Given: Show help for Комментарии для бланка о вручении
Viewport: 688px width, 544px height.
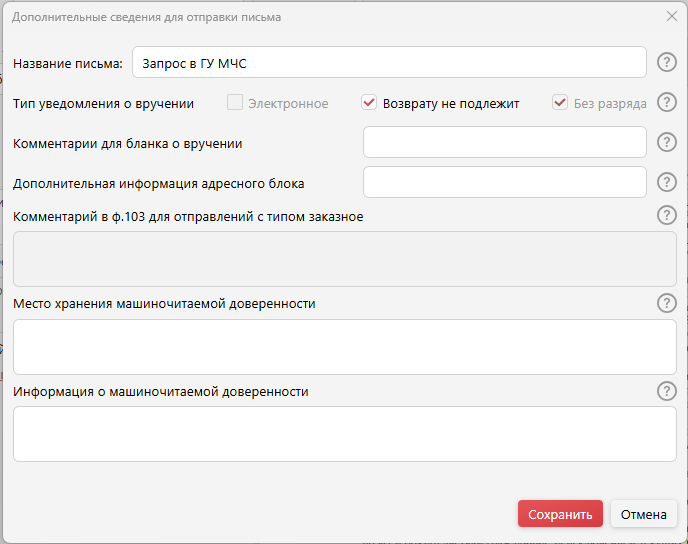Looking at the screenshot, I should point(667,142).
